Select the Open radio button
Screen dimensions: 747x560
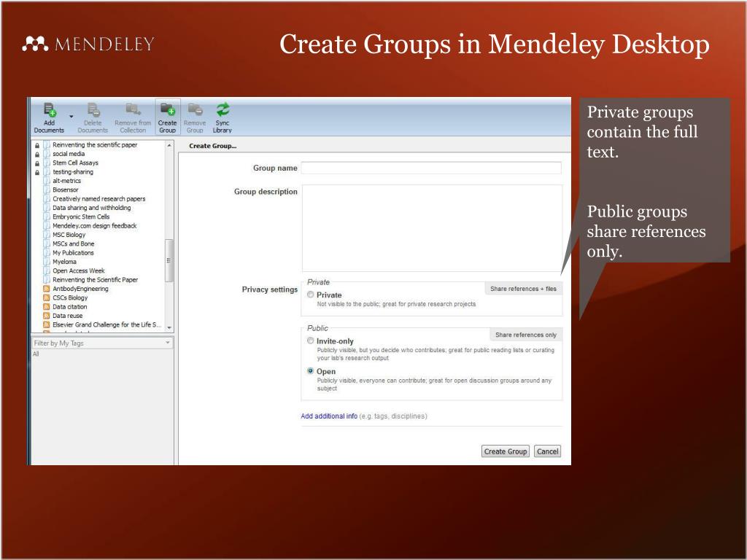[311, 371]
